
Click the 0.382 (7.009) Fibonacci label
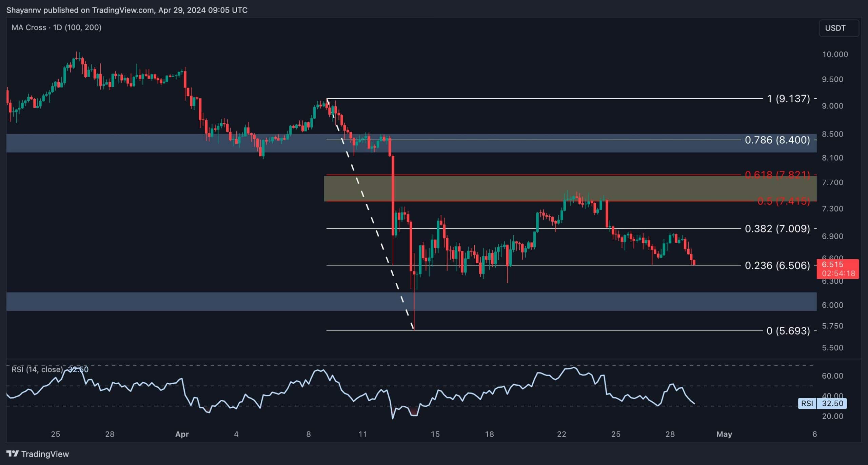point(777,229)
